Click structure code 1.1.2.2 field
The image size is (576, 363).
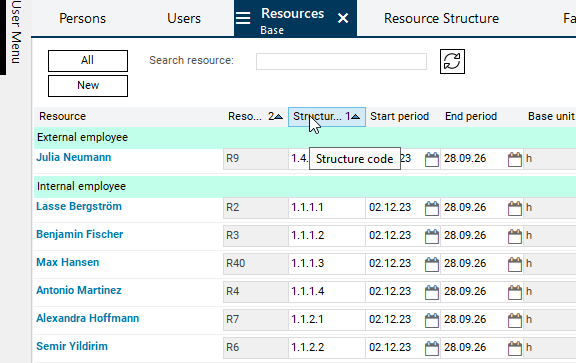(x=327, y=347)
